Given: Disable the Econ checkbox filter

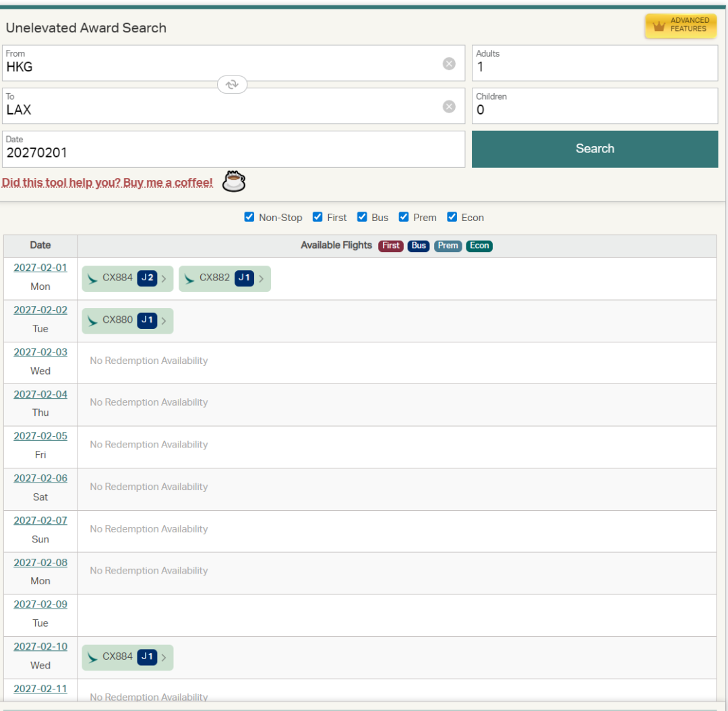Looking at the screenshot, I should 452,217.
